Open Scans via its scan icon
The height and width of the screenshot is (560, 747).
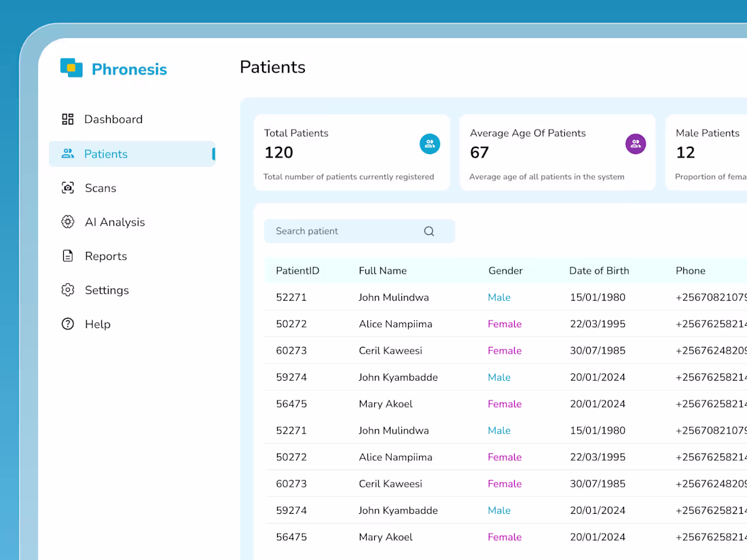(x=68, y=188)
